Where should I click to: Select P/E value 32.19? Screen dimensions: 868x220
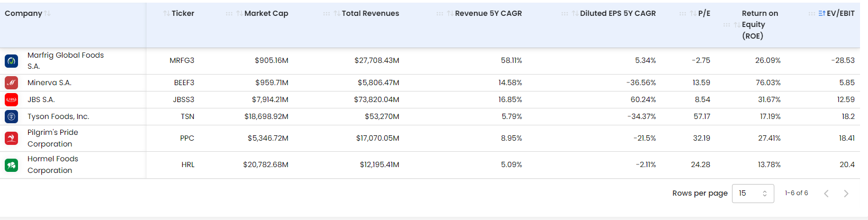(x=702, y=138)
